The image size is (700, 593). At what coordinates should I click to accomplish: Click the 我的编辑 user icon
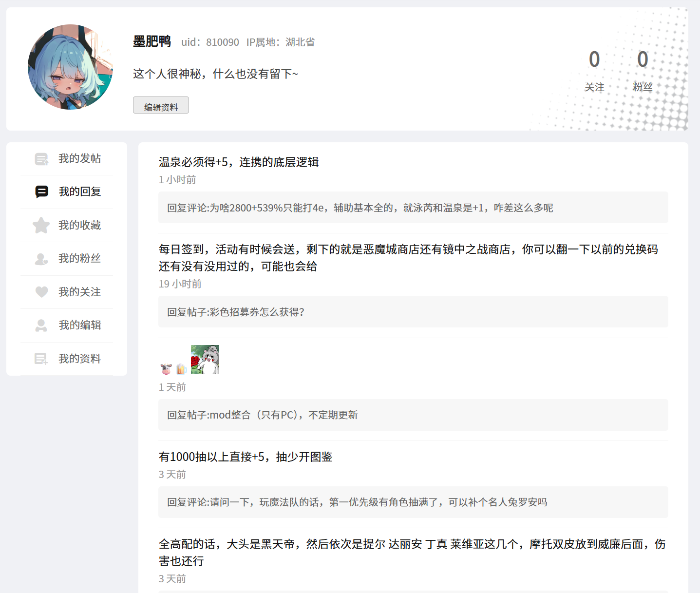coord(41,325)
